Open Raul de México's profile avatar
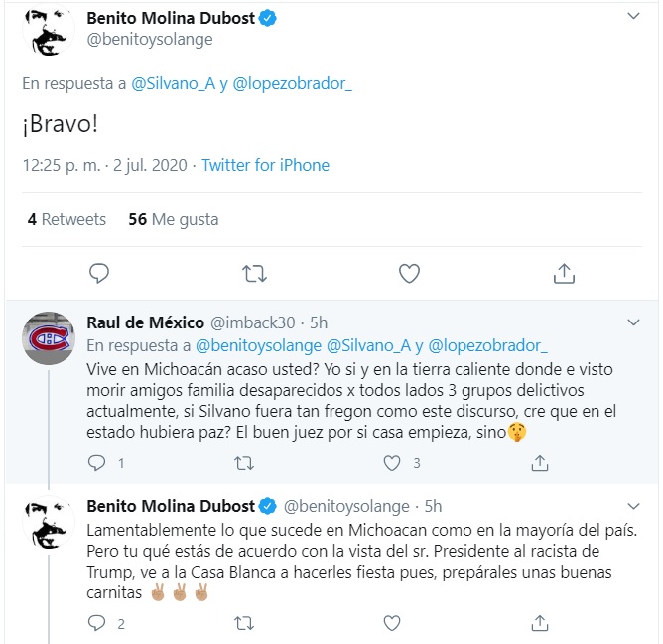 coord(48,341)
